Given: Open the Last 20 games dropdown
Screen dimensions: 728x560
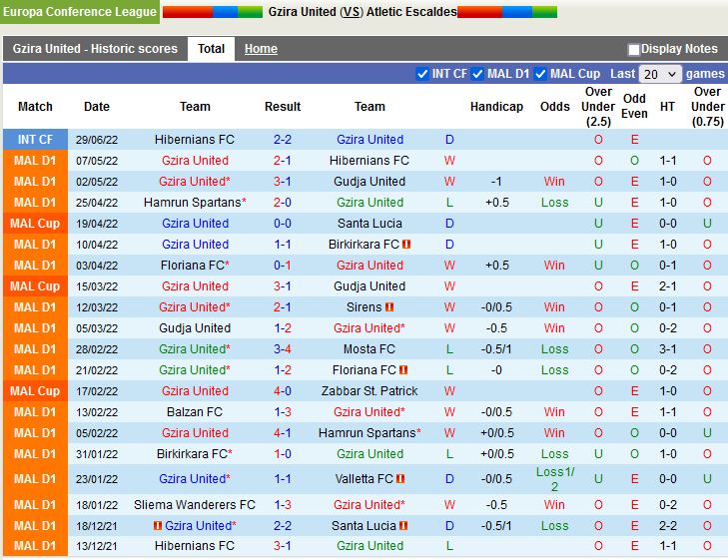Looking at the screenshot, I should tap(660, 74).
